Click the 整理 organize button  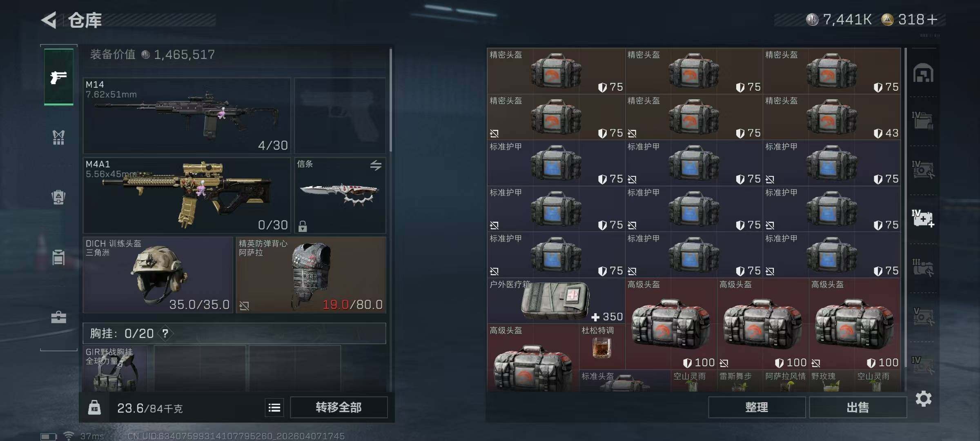(x=757, y=407)
